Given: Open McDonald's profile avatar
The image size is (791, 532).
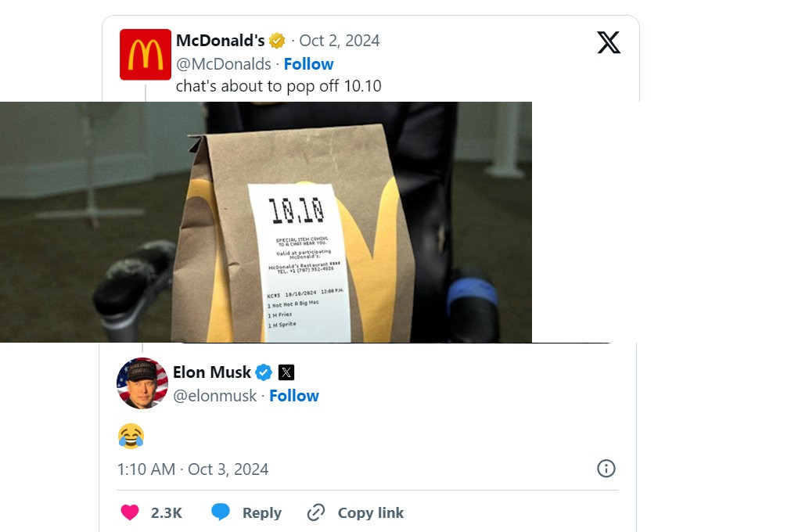Looking at the screenshot, I should click(145, 54).
